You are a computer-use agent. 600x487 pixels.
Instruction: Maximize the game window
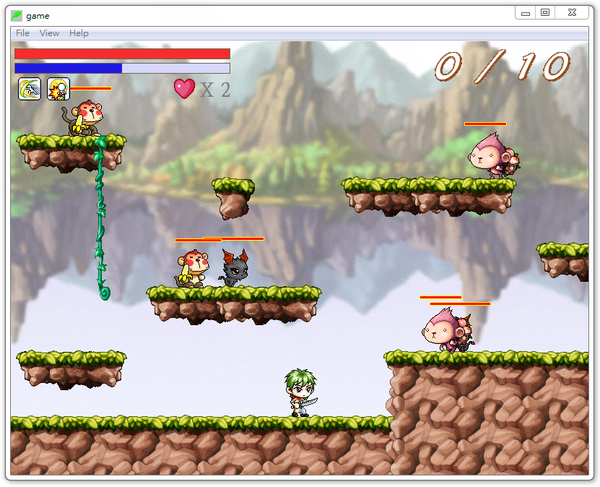pyautogui.click(x=545, y=13)
